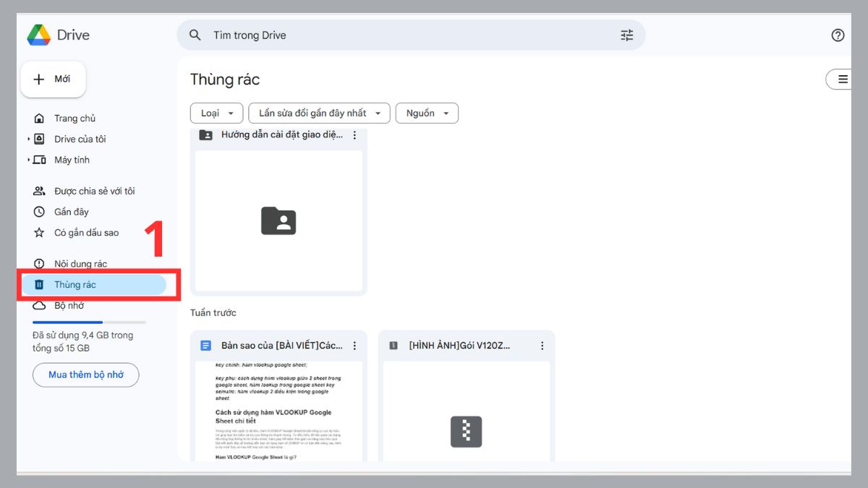Click the Docs icon on Bản sao card
Image resolution: width=868 pixels, height=488 pixels.
pyautogui.click(x=205, y=346)
